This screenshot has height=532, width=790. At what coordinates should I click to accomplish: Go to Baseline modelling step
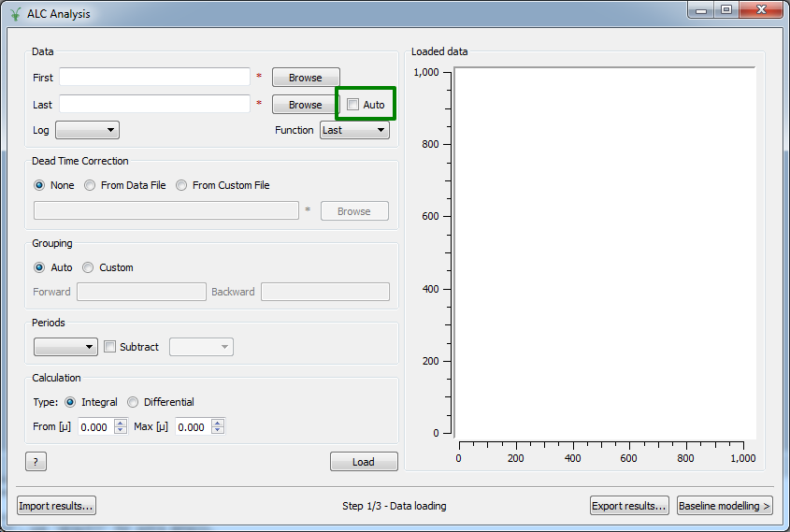[725, 506]
